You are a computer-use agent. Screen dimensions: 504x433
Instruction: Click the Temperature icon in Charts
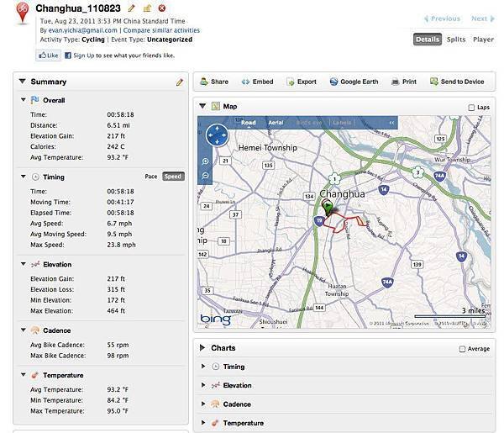[215, 423]
